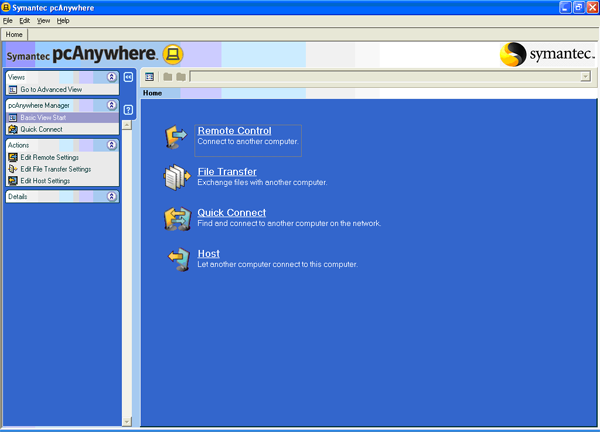Click the sidebar scrollbar down arrow
This screenshot has height=432, width=600.
[127, 422]
